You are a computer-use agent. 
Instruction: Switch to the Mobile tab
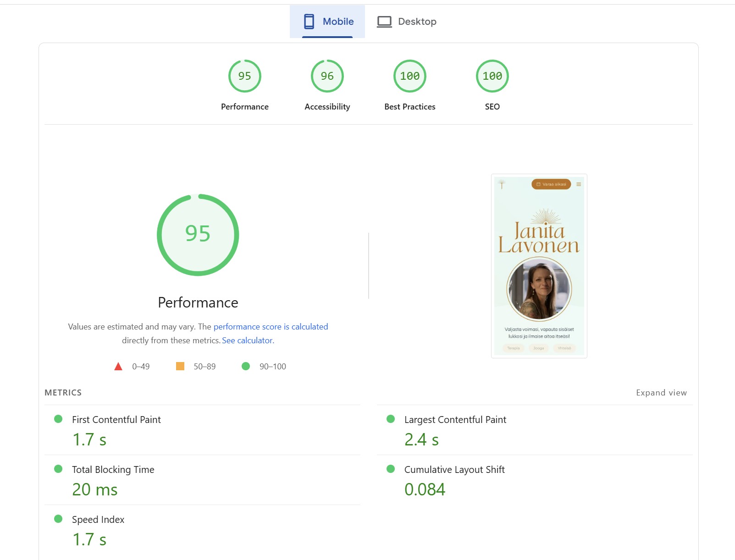pyautogui.click(x=327, y=22)
